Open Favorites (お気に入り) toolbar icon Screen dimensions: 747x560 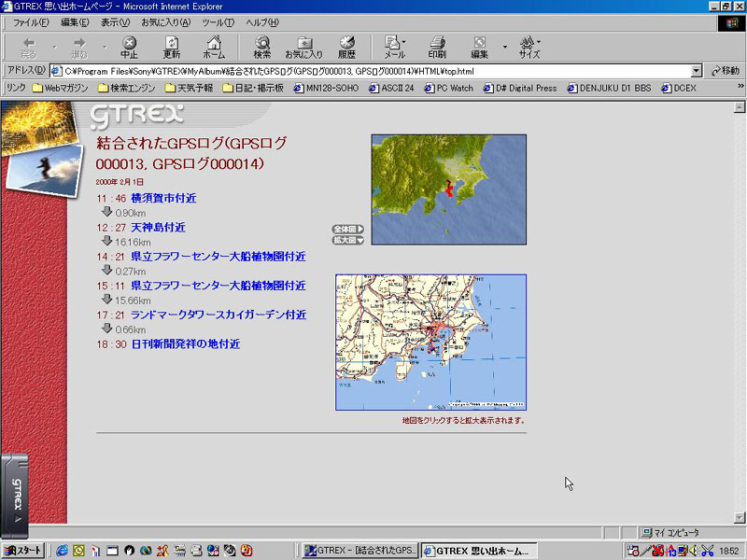pyautogui.click(x=303, y=47)
